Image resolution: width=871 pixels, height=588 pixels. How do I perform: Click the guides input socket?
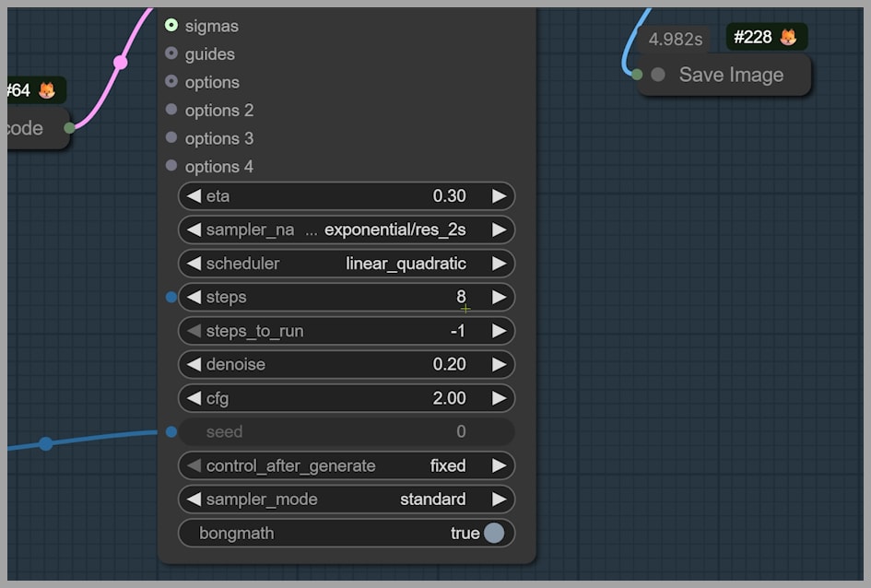pos(171,53)
